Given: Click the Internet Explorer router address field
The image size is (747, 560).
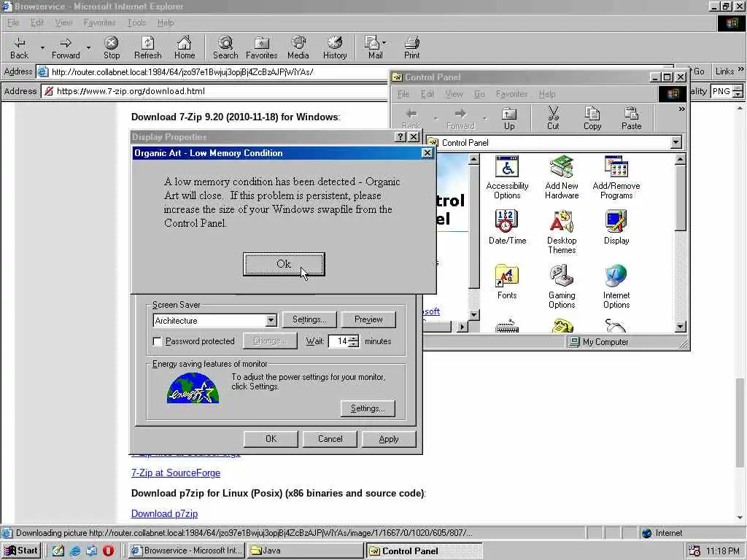Looking at the screenshot, I should (214, 72).
